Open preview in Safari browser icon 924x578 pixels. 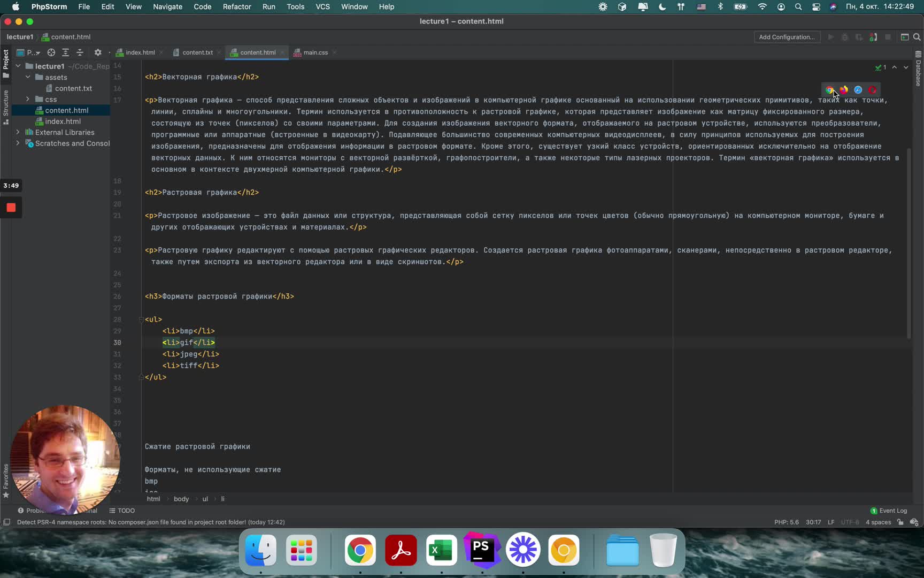pos(858,90)
